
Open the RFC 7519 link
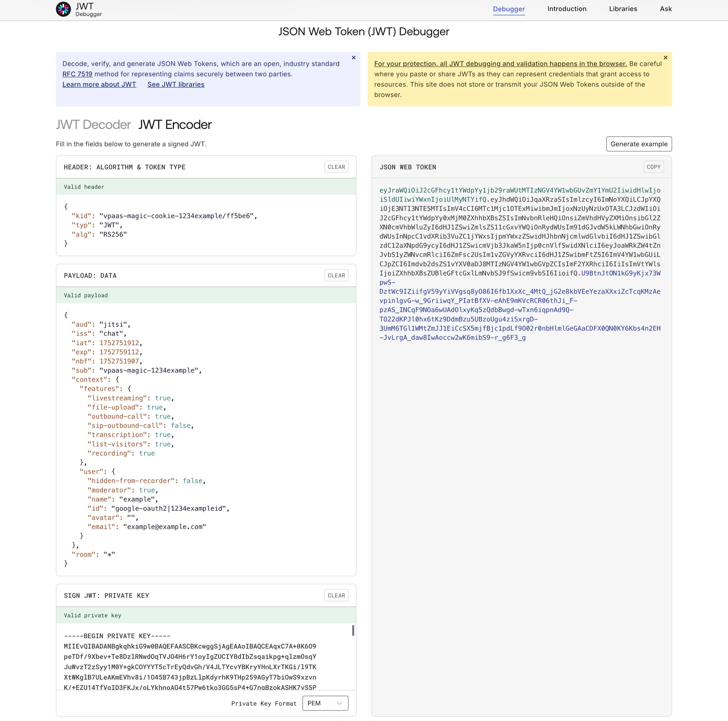(x=77, y=74)
